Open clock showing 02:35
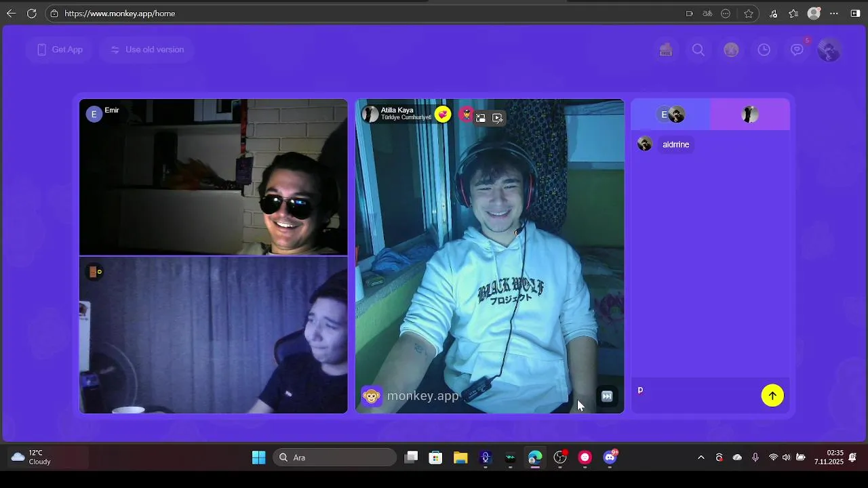This screenshot has height=488, width=868. [830, 457]
